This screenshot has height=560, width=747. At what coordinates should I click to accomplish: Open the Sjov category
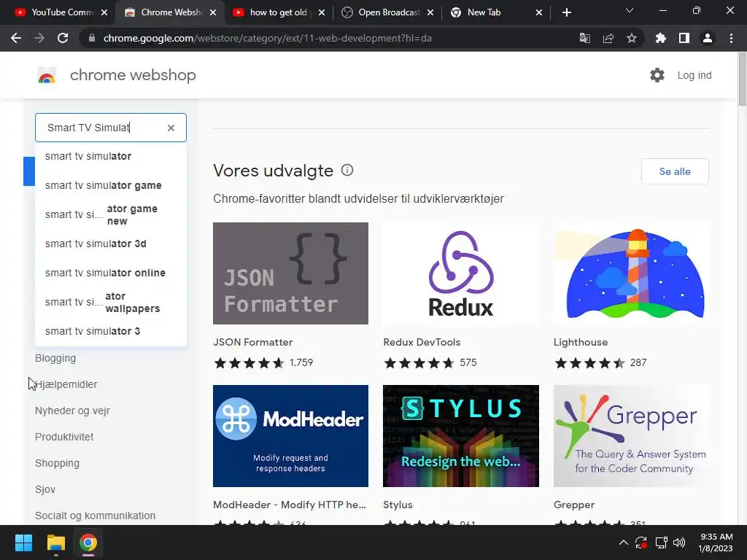click(45, 489)
